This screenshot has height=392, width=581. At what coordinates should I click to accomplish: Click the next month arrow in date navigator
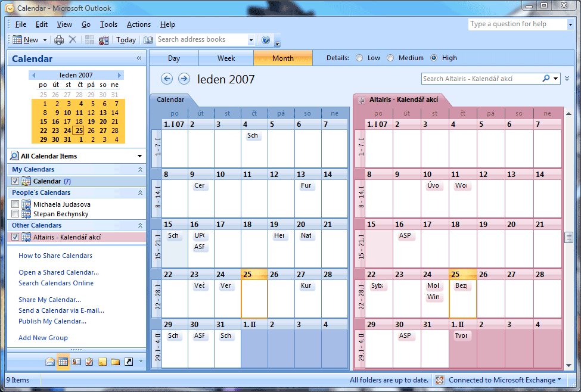tap(119, 75)
